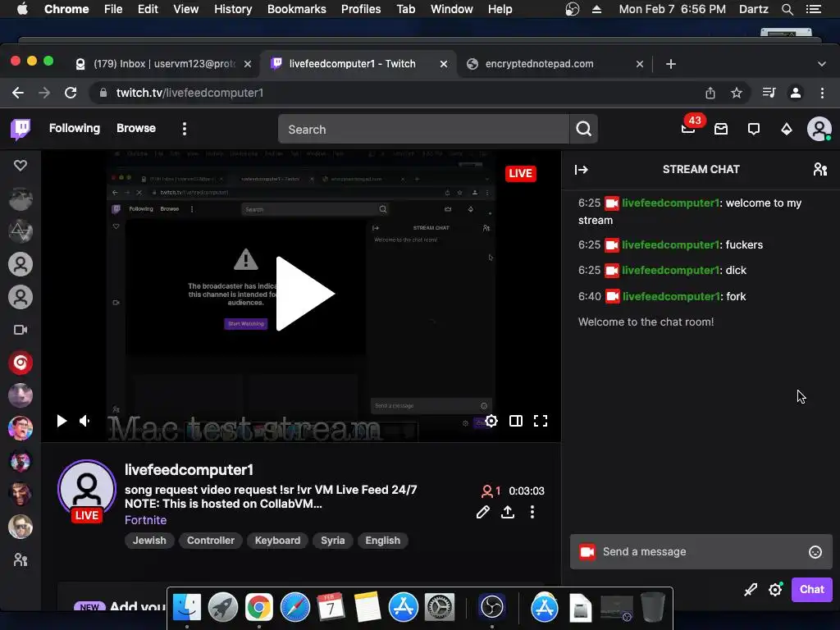The width and height of the screenshot is (840, 630).
Task: Open the Twitch inbox icon
Action: point(721,129)
